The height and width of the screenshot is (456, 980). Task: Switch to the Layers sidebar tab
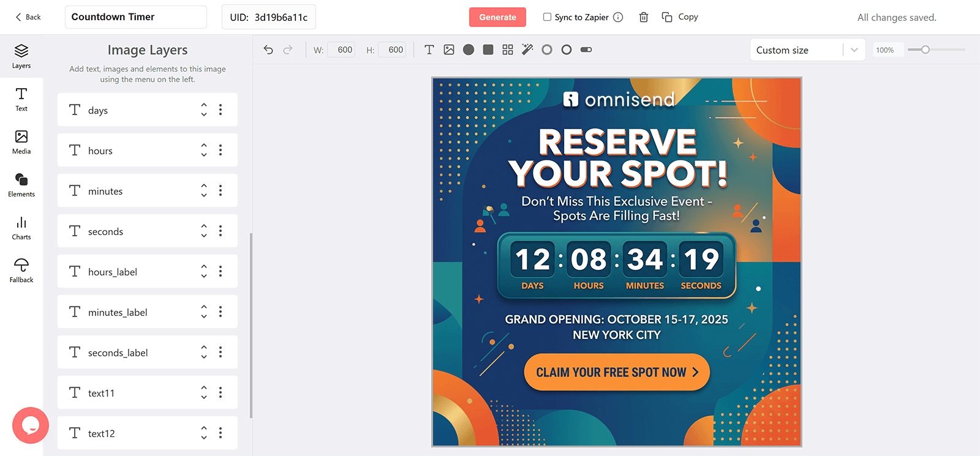tap(21, 56)
